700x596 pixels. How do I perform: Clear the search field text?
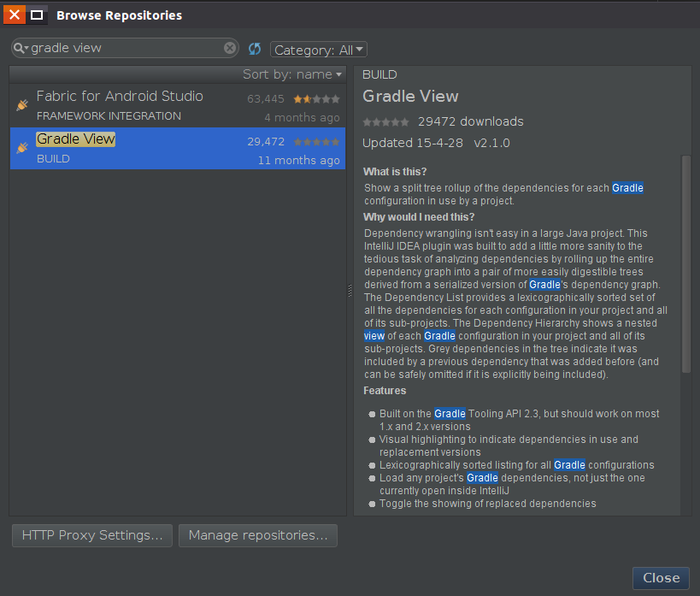230,48
